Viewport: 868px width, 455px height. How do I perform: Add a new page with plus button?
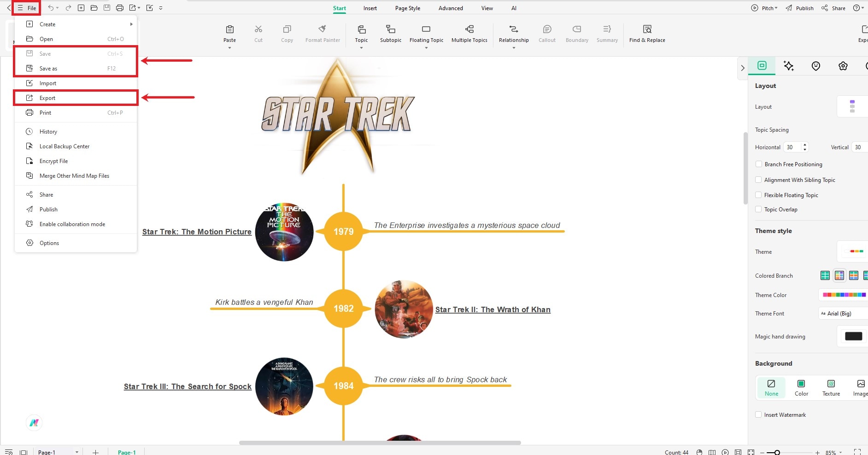click(95, 452)
